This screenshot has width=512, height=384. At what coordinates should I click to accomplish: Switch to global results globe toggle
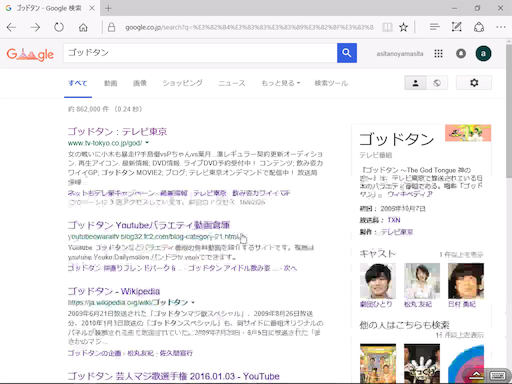tap(437, 83)
